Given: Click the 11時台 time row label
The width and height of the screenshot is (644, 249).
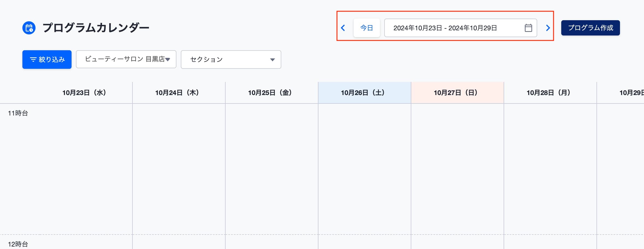Looking at the screenshot, I should (x=18, y=113).
